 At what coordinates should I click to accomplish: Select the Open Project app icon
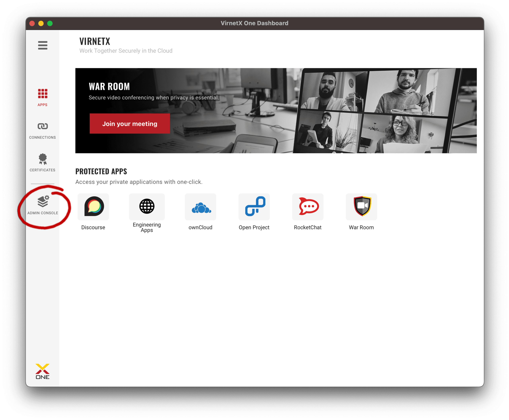(x=254, y=207)
